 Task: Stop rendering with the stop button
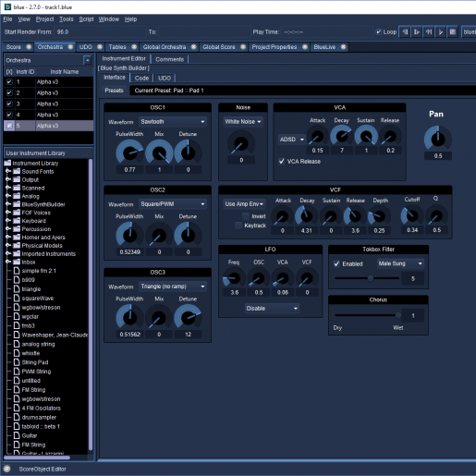point(453,31)
